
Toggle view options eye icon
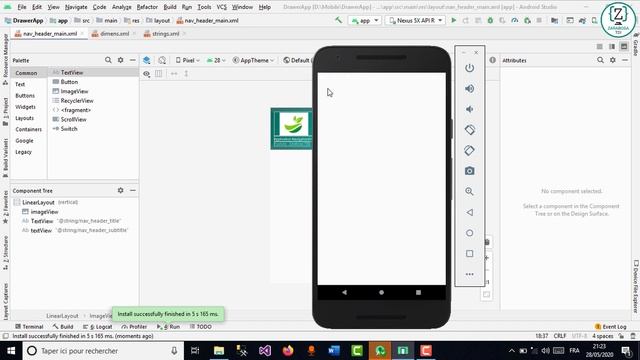pyautogui.click(x=147, y=74)
